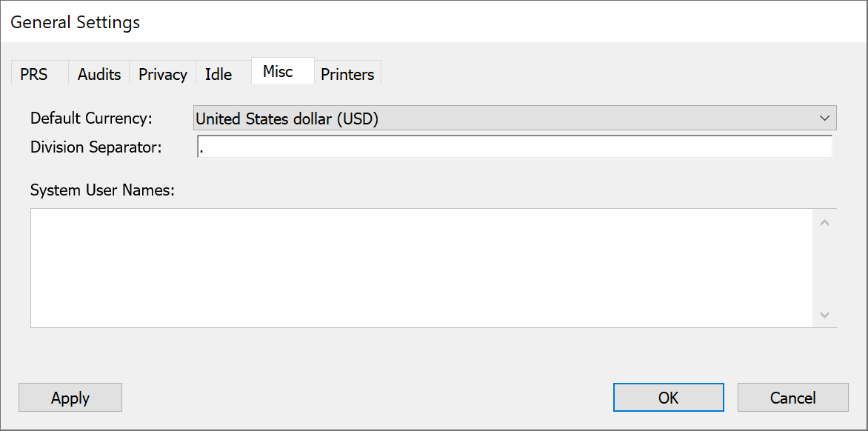Select the Privacy tab
Image resolution: width=868 pixels, height=431 pixels.
click(163, 73)
